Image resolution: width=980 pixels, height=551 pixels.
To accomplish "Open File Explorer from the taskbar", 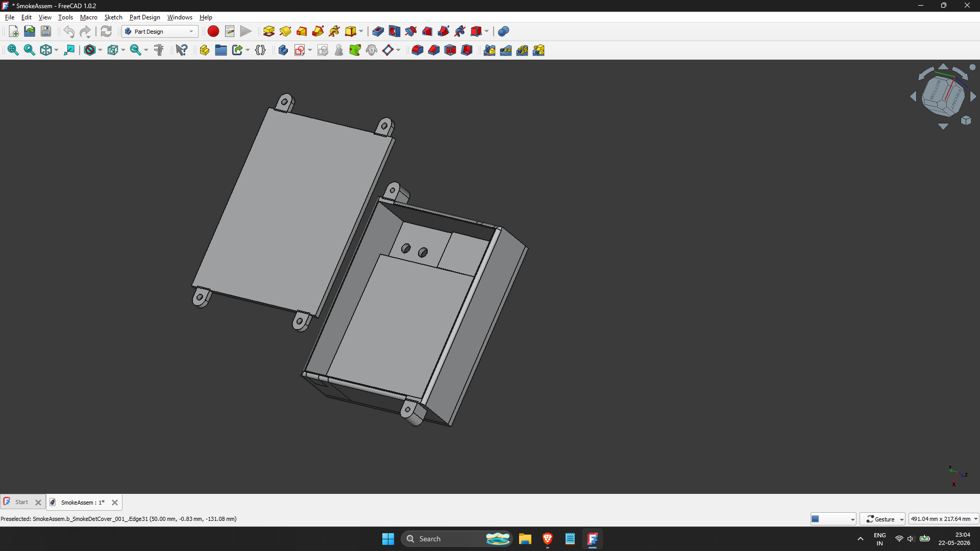I will pos(525,539).
